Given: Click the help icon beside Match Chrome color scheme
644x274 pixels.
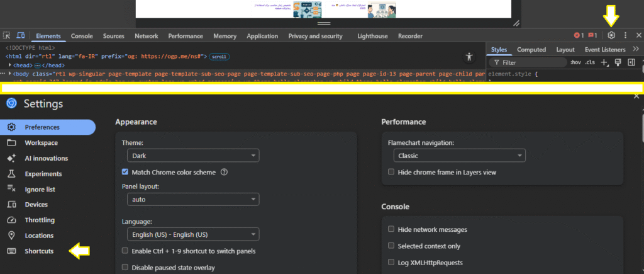Looking at the screenshot, I should point(224,173).
